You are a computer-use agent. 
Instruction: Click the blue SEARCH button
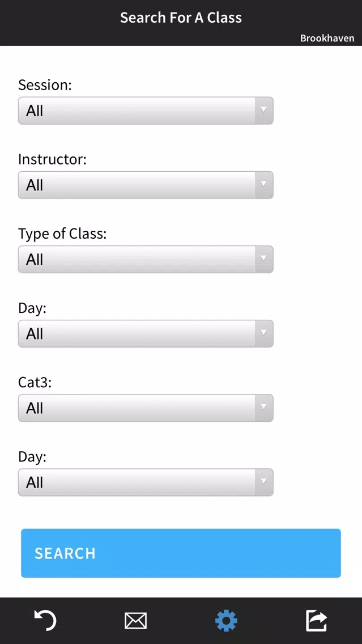point(181,553)
